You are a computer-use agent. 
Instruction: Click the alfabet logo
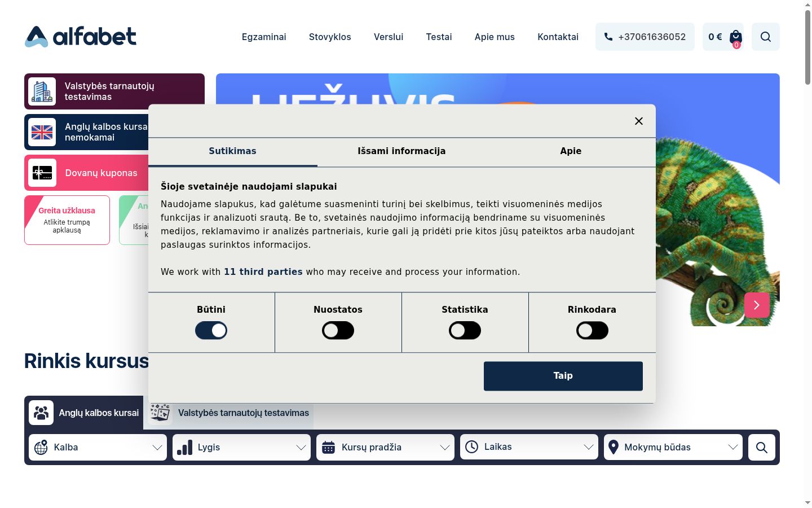point(81,37)
